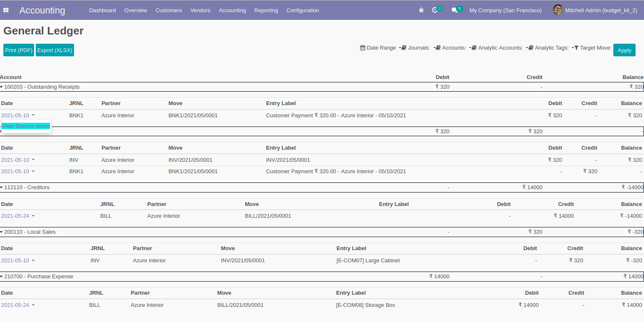Collapse the 112110 Creditors account row
Screen dimensions: 644x322
27,187
